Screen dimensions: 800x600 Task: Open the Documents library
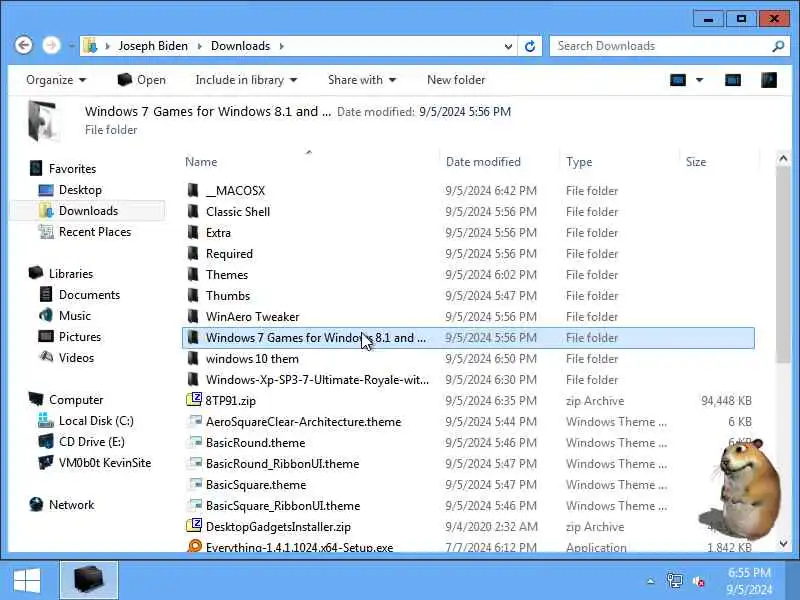[x=89, y=294]
